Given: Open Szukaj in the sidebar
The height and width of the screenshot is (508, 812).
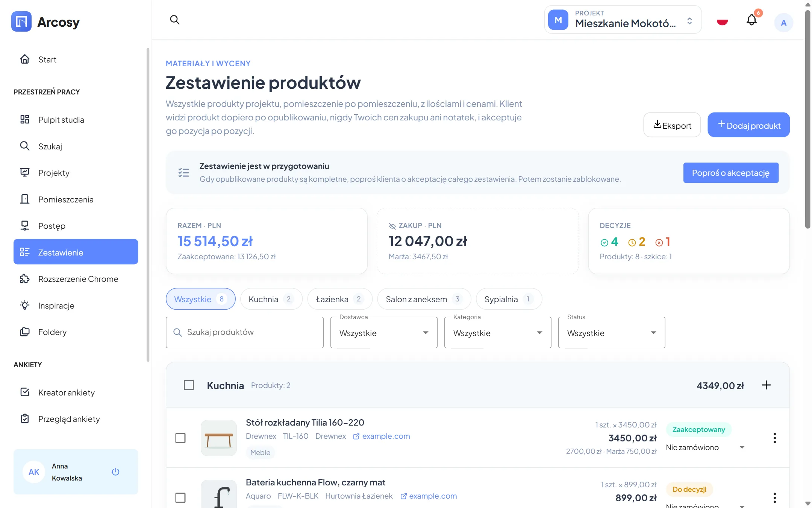Looking at the screenshot, I should pos(76,146).
